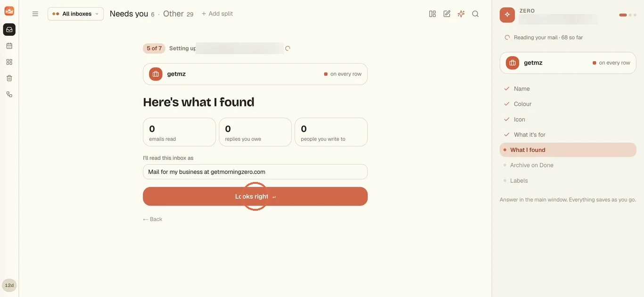Go Back to previous step

(x=152, y=219)
